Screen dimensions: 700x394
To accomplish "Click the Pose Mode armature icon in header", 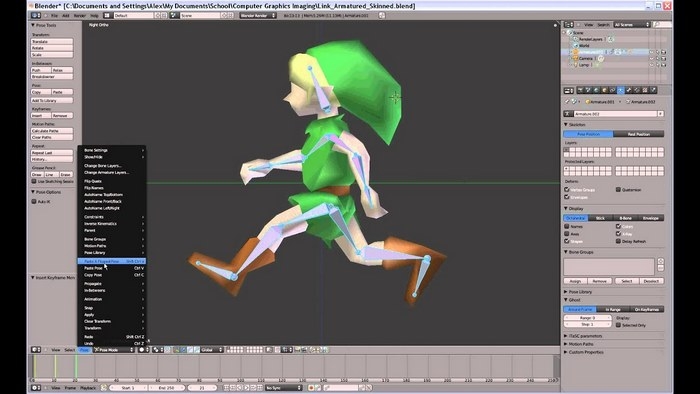I will [96, 350].
